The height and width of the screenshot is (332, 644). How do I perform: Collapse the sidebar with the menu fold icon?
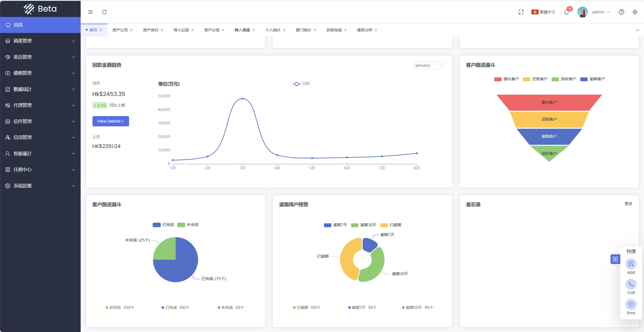tap(90, 12)
